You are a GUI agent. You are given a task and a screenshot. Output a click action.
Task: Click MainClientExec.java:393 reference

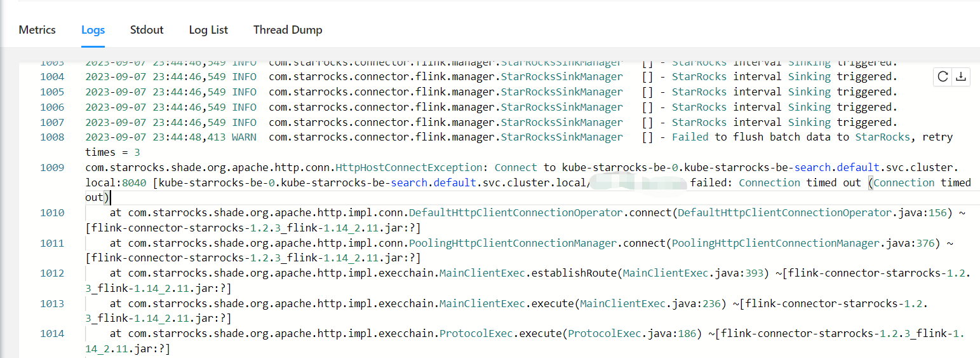(693, 274)
